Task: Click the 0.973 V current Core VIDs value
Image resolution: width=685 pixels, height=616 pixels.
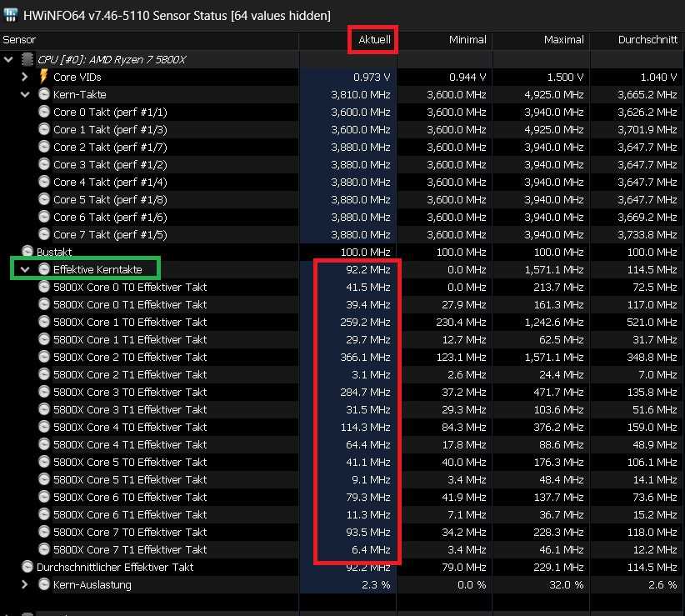Action: 372,78
